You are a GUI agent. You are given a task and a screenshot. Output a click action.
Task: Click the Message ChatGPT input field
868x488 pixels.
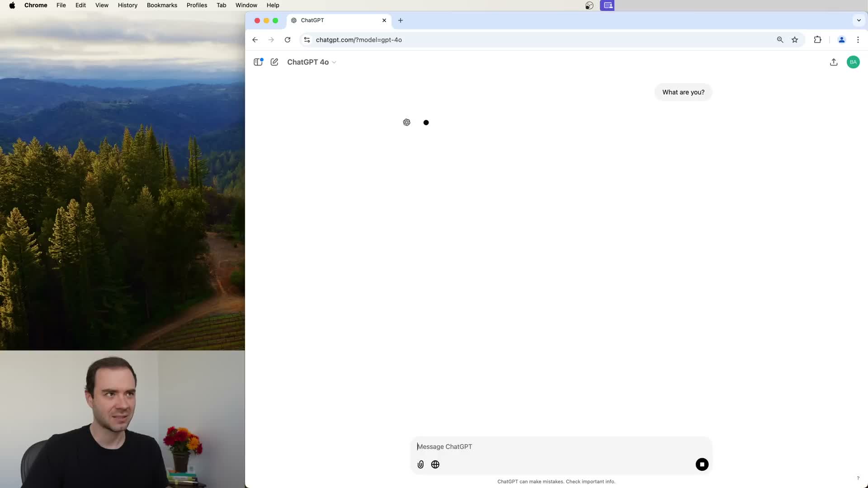point(561,446)
